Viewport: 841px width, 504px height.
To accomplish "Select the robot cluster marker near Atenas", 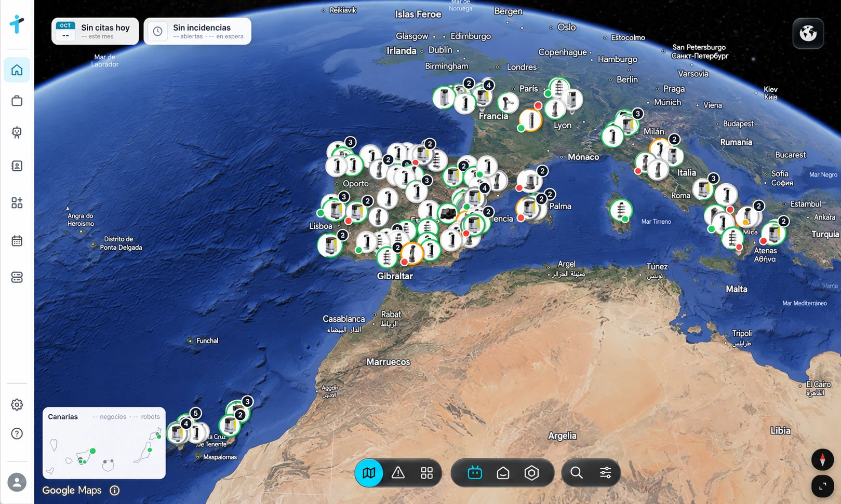I will click(x=773, y=233).
